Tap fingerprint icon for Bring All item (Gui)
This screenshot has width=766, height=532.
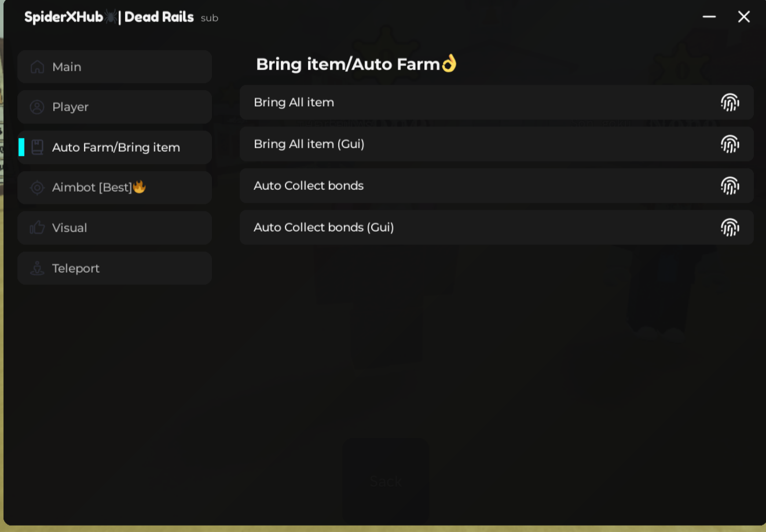pos(730,144)
